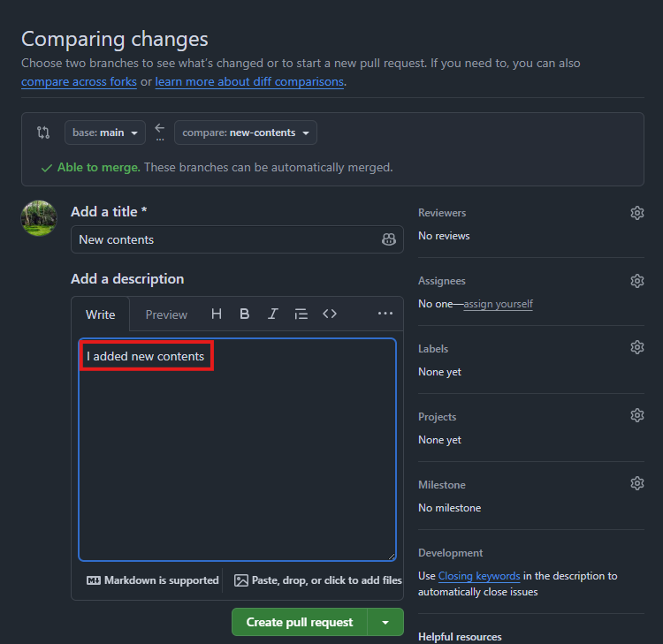Click the Projects heading

(438, 417)
